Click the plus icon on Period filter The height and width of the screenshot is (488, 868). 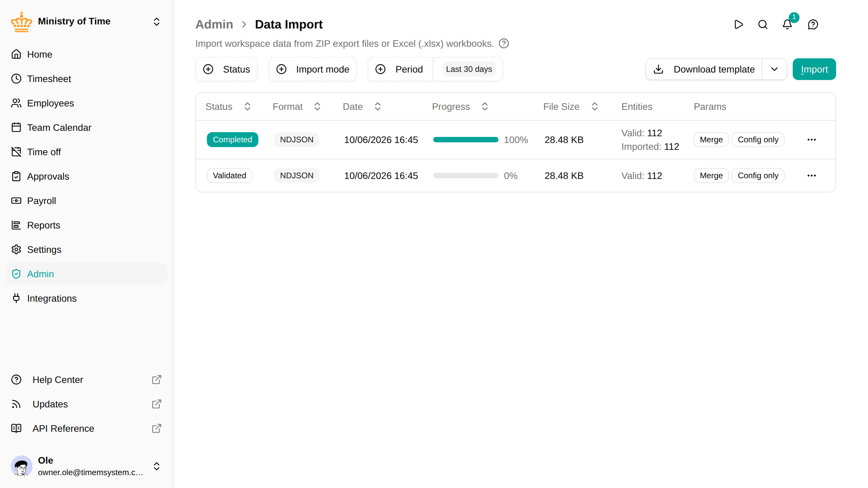click(x=380, y=69)
